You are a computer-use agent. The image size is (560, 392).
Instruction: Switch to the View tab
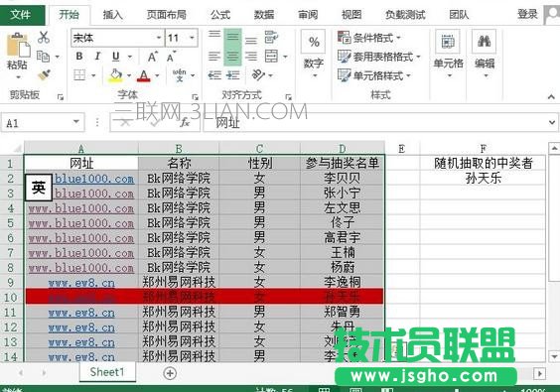[351, 15]
